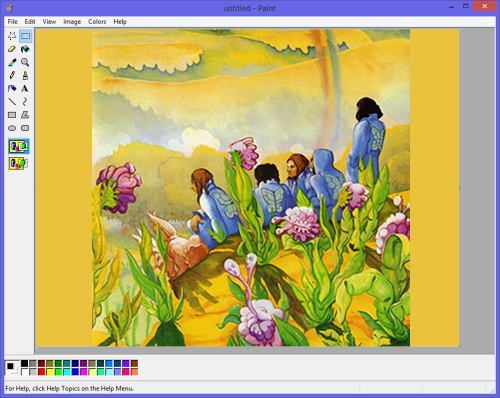Choose the olive color swatch
The width and height of the screenshot is (500, 398).
(50, 364)
